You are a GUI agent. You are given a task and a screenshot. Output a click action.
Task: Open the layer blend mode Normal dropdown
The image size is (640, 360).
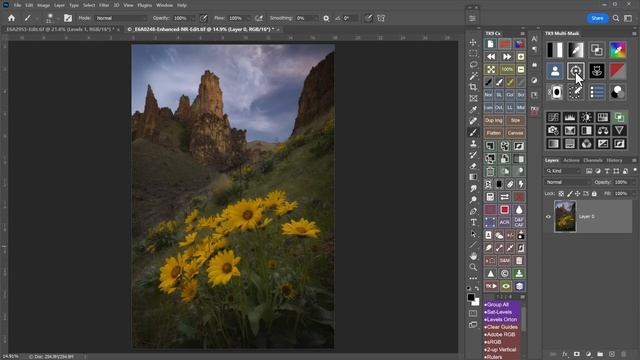tap(568, 182)
